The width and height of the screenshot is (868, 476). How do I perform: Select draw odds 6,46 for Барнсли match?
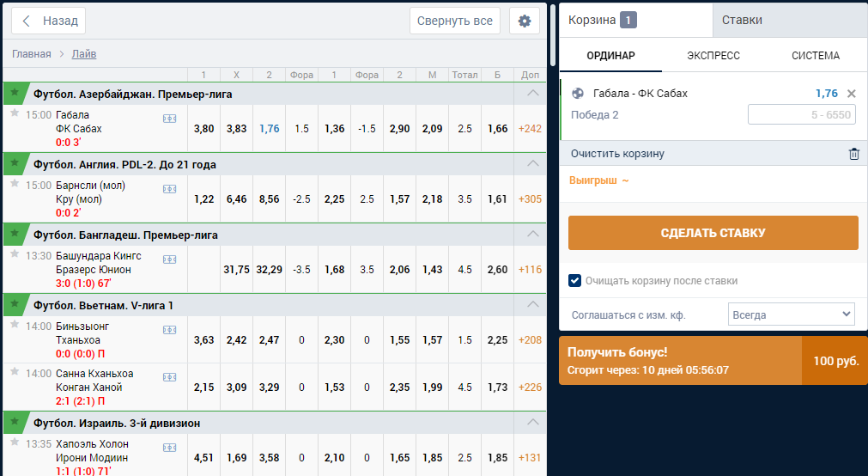(236, 199)
